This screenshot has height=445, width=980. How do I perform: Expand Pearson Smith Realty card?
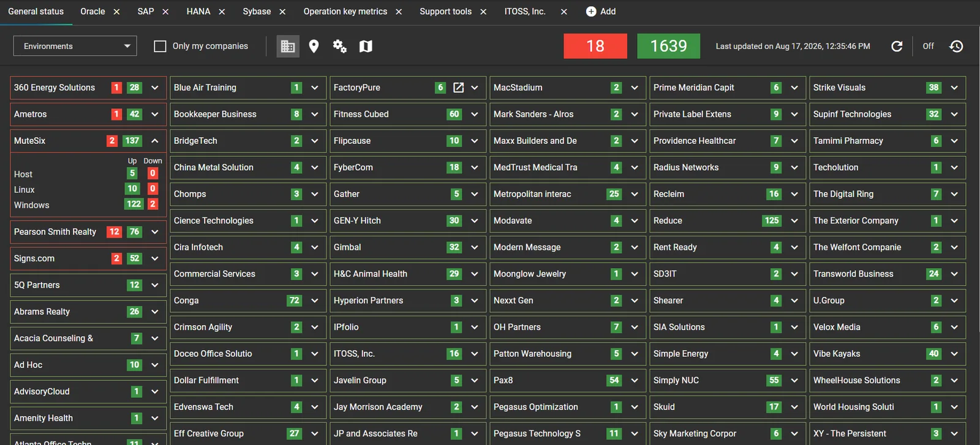[155, 232]
